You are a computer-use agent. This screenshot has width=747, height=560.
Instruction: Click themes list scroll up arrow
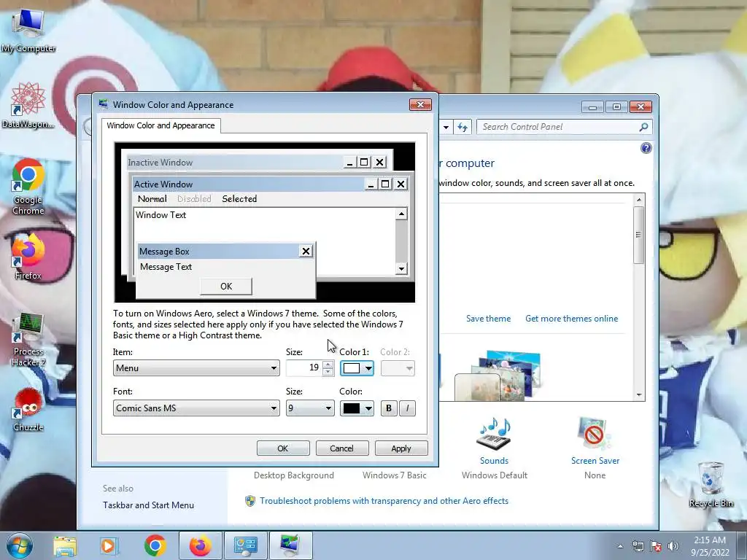(639, 199)
